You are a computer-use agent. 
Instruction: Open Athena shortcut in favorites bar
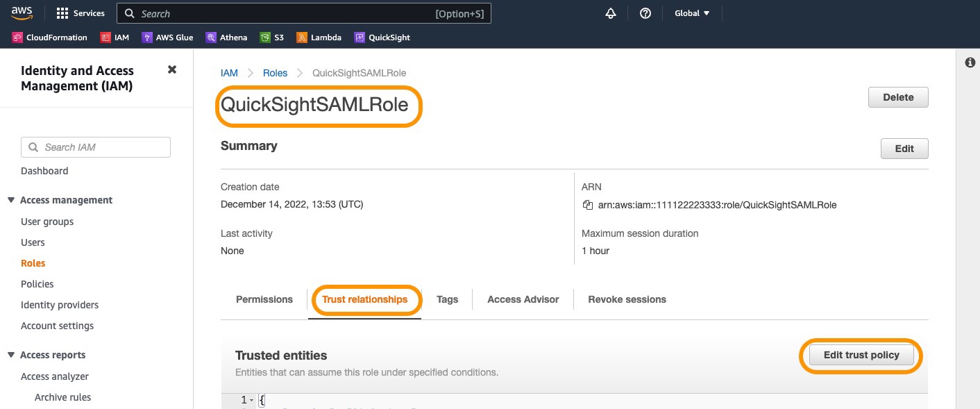[x=226, y=37]
